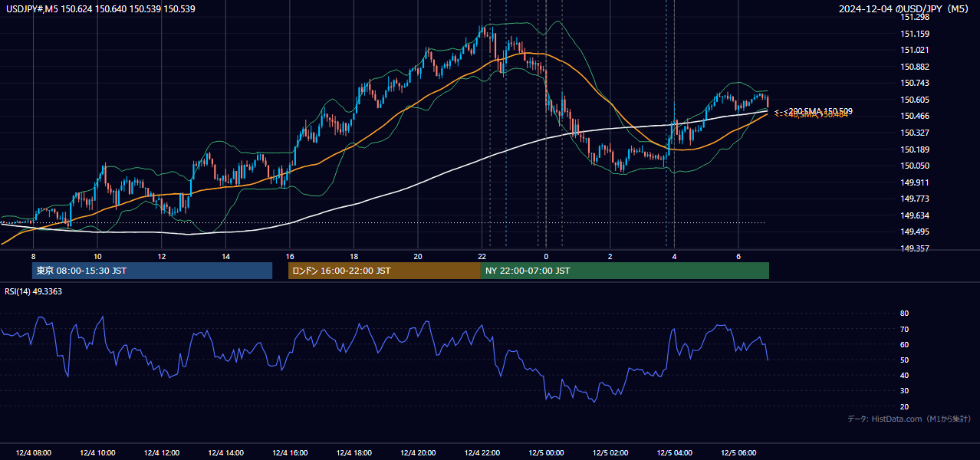Click the RSI(14) 49.3363 indicator label
Image resolution: width=980 pixels, height=460 pixels.
pyautogui.click(x=34, y=291)
